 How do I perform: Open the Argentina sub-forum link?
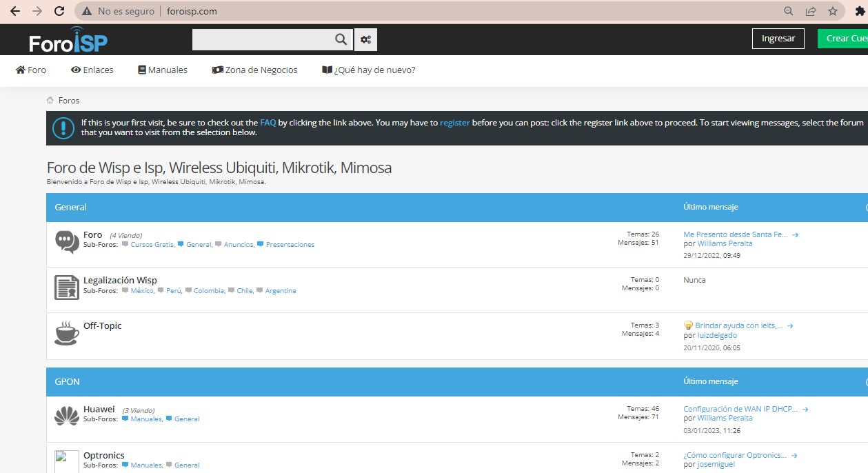[281, 291]
